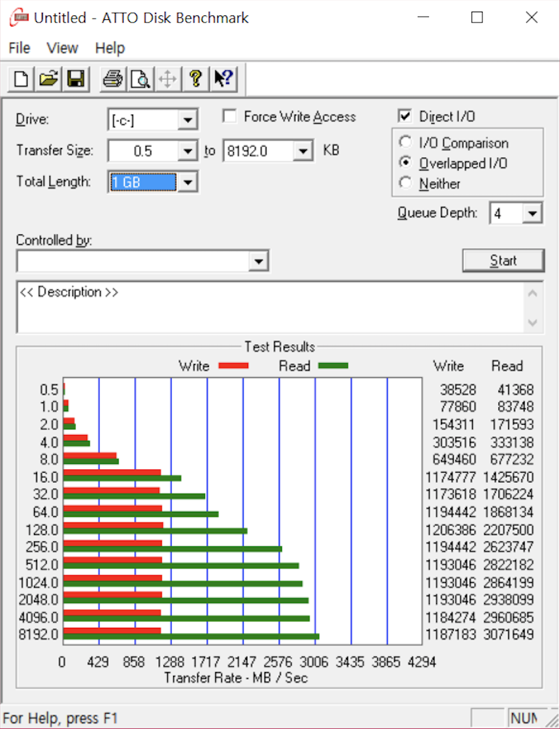Expand the Drive dropdown

188,120
